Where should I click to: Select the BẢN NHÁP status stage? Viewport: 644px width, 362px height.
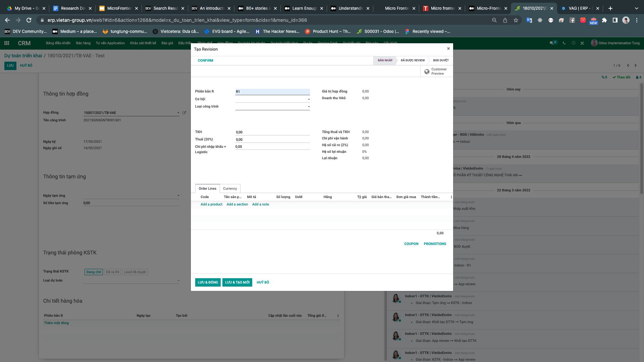385,60
